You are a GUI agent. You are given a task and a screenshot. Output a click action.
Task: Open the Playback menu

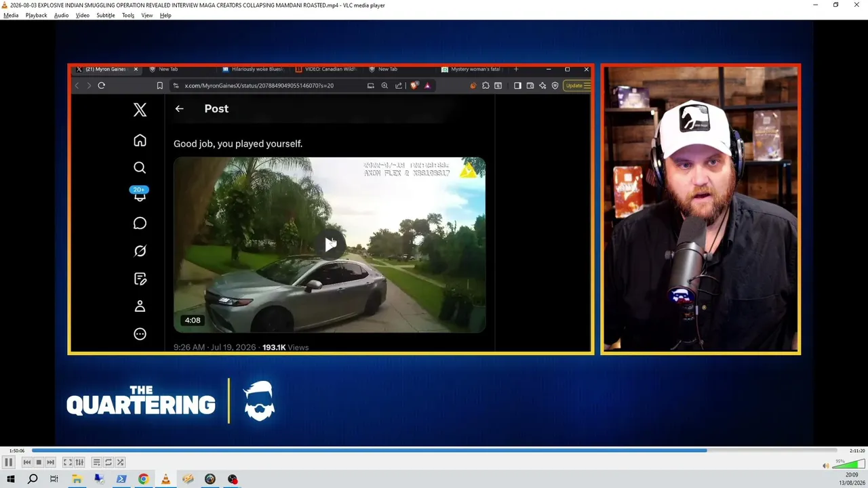click(37, 15)
